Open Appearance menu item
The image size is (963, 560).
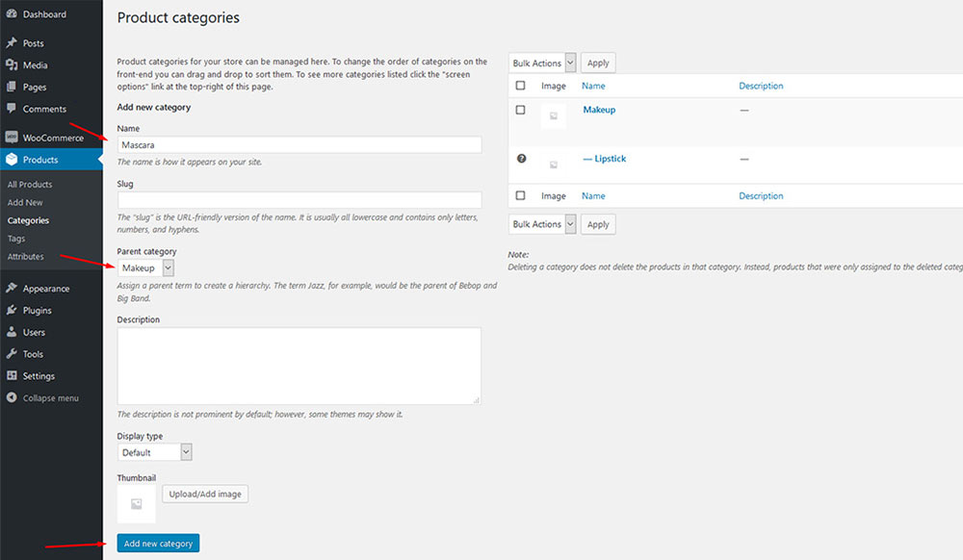tap(46, 289)
